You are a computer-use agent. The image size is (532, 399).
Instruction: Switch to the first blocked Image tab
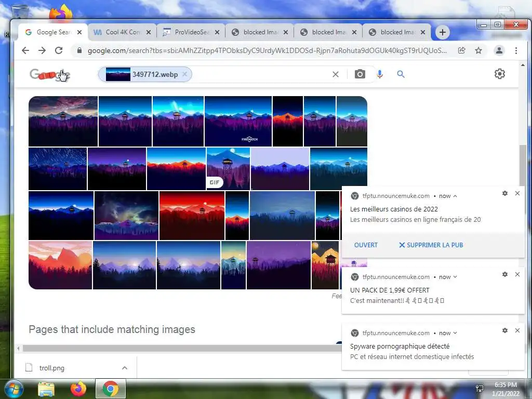click(x=260, y=32)
